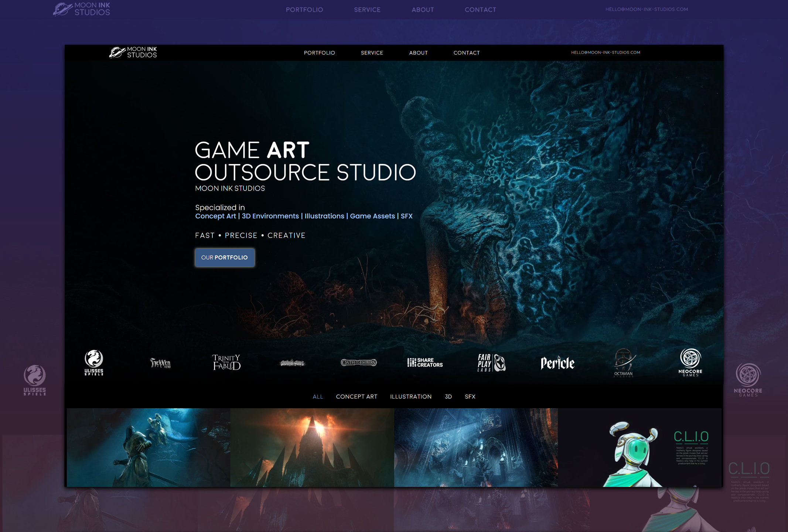Click the Neocore Games logo

pos(690,362)
